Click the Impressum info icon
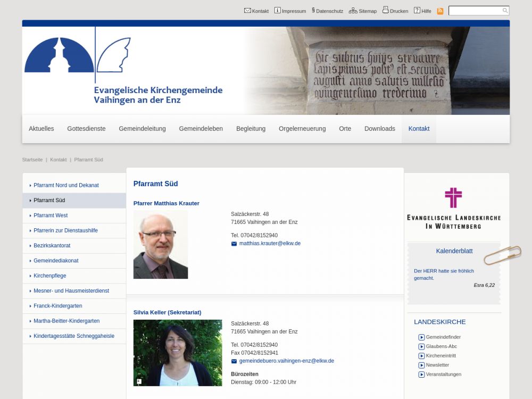532x399 pixels. [277, 11]
